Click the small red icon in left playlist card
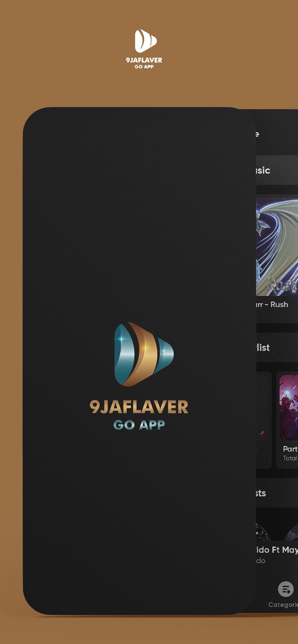The image size is (298, 644). point(262,434)
